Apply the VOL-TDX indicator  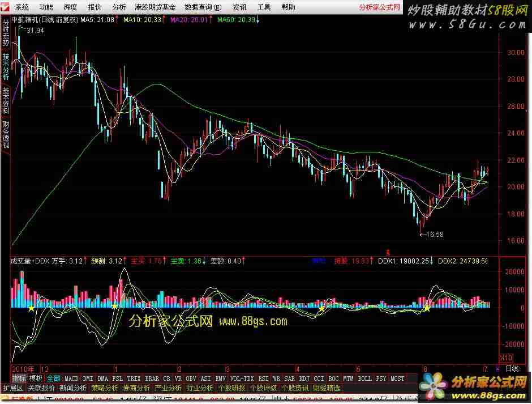(242, 378)
